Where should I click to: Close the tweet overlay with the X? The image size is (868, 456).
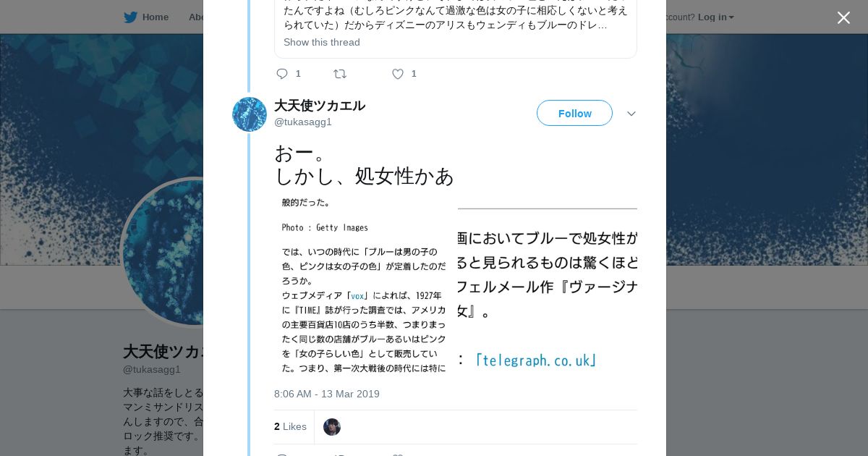point(843,18)
